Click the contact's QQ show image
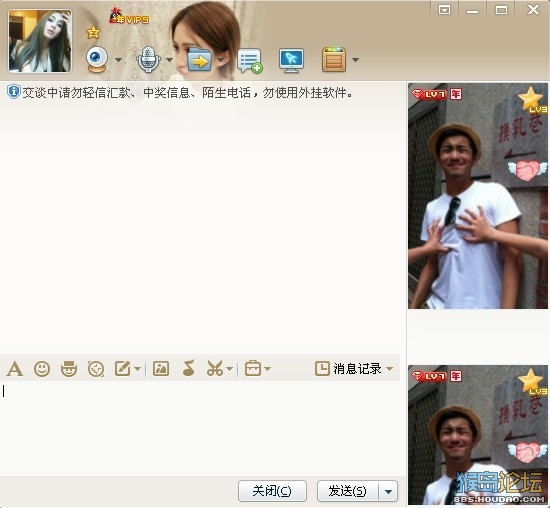 tap(478, 196)
